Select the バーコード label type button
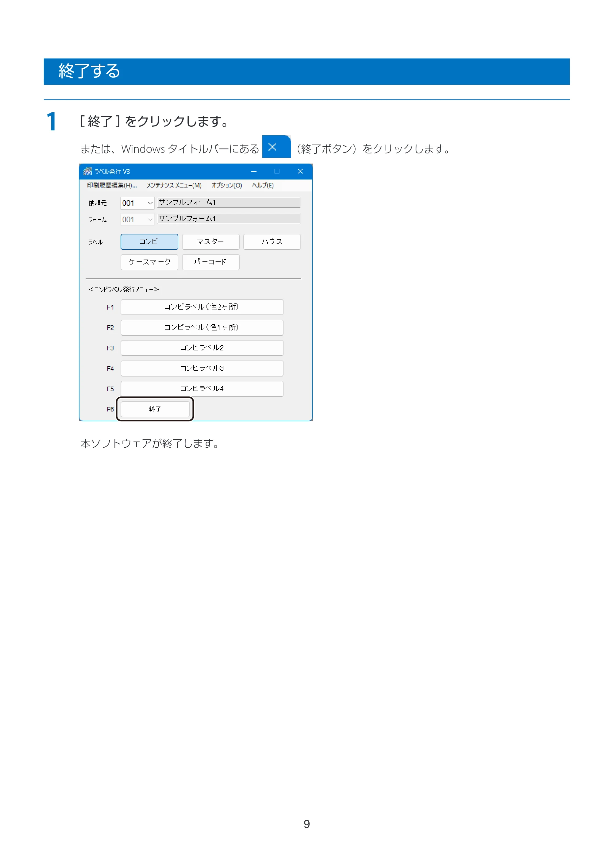The height and width of the screenshot is (868, 614). pyautogui.click(x=210, y=262)
